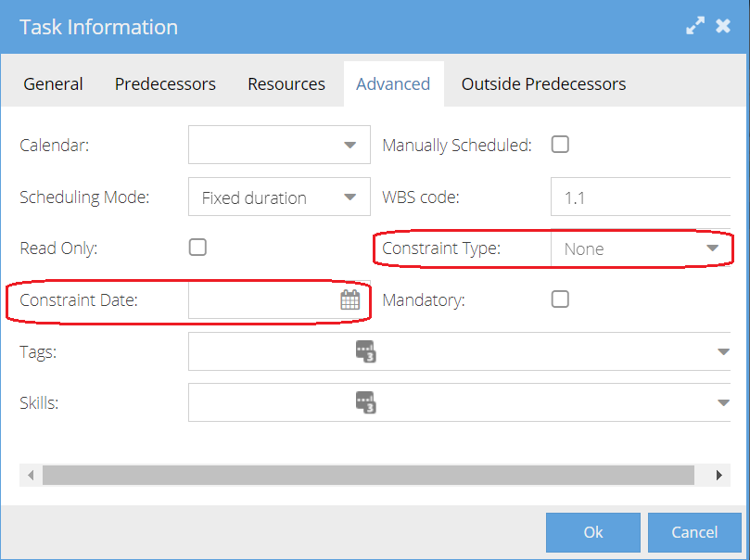Click inside the WBS code field
The image size is (750, 560).
(x=640, y=197)
